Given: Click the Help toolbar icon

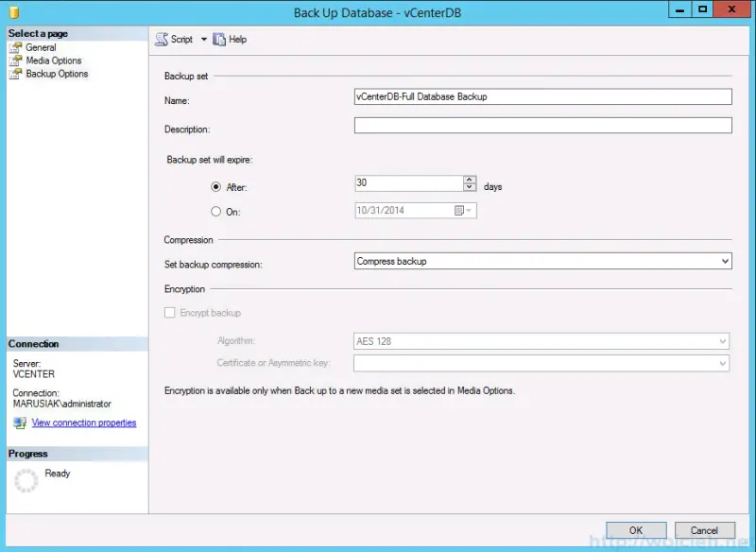Looking at the screenshot, I should coord(217,39).
